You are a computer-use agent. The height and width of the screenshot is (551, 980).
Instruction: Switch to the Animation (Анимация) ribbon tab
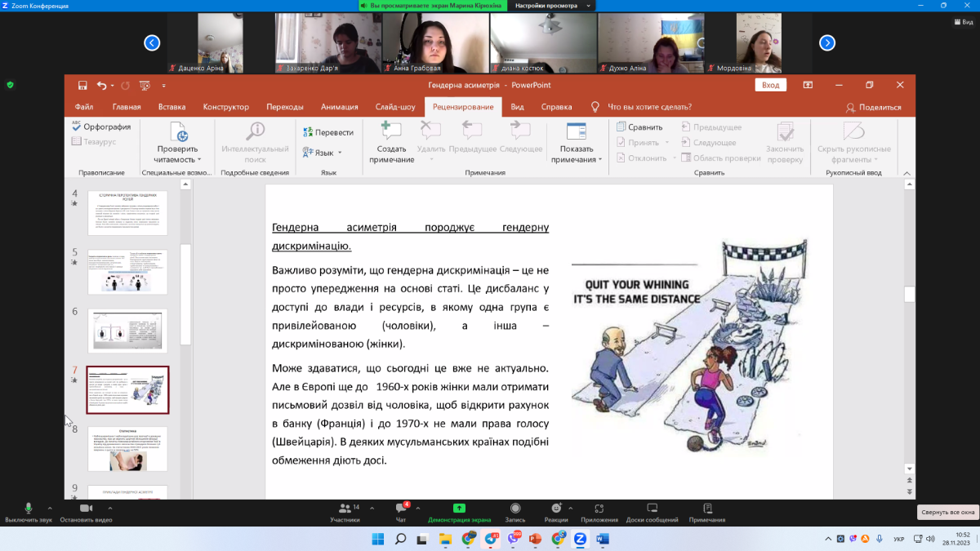(339, 107)
